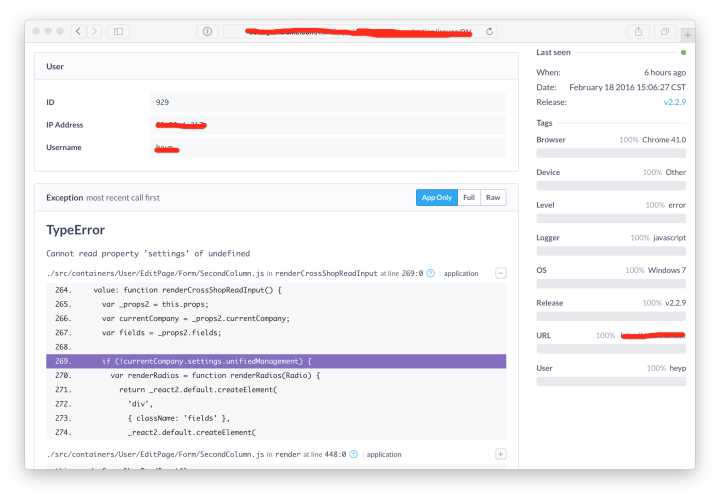Click the User tag heyp value
The image size is (720, 499).
click(x=677, y=368)
